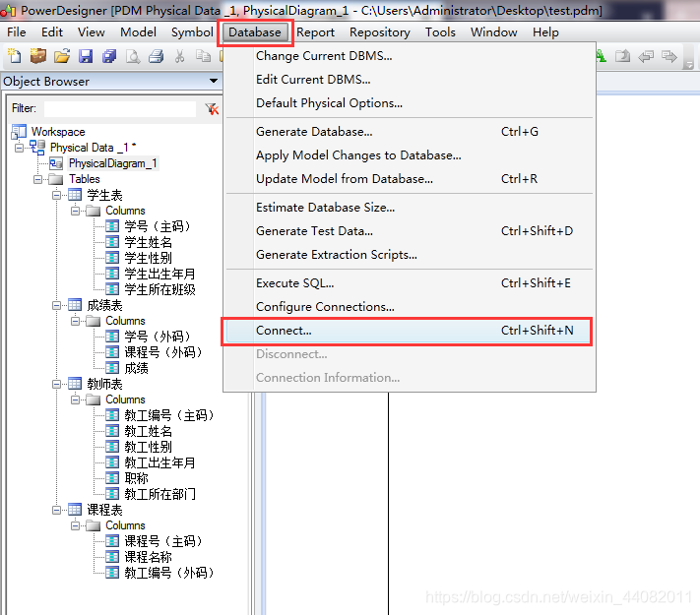Click the New Model toolbar icon
Image resolution: width=700 pixels, height=615 pixels.
click(15, 56)
